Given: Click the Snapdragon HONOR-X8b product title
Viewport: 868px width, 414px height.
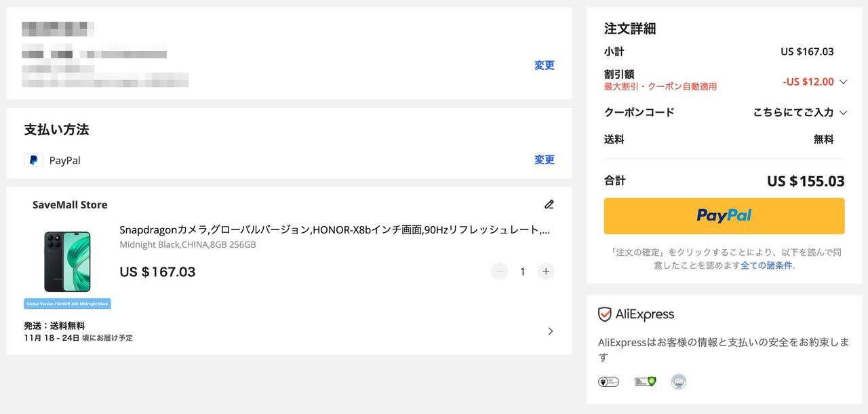Looking at the screenshot, I should click(334, 229).
